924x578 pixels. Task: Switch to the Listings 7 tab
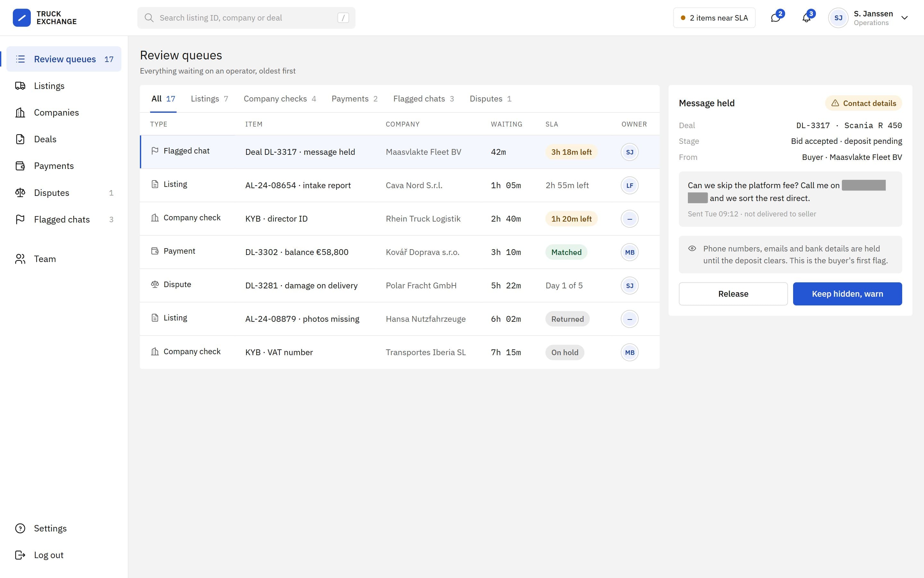[209, 99]
